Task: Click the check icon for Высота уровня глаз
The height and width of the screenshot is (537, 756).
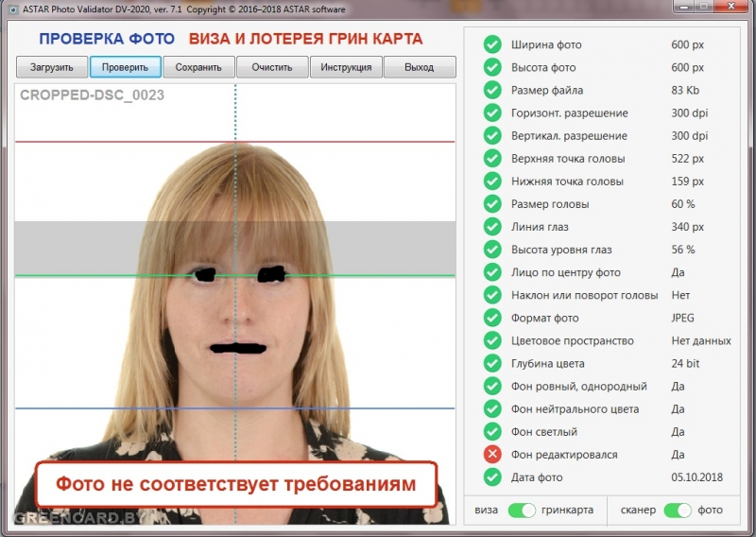Action: pyautogui.click(x=492, y=249)
